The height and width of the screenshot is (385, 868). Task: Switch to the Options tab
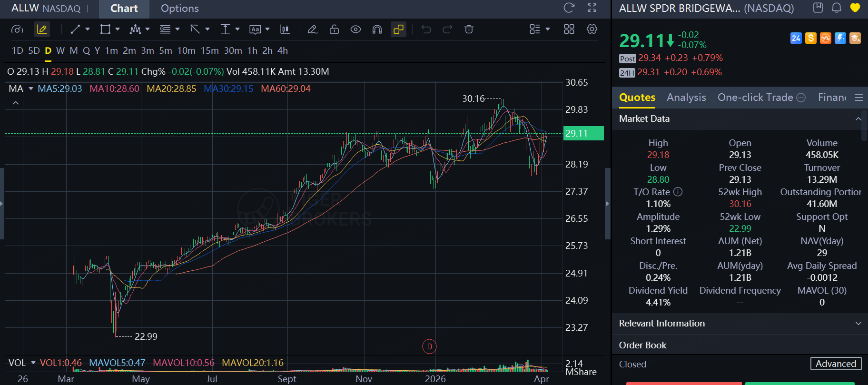click(x=179, y=9)
